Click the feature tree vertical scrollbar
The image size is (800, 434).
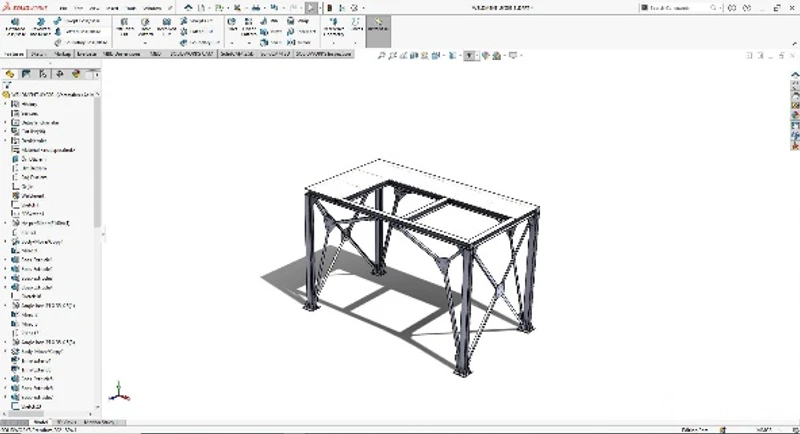point(97,161)
